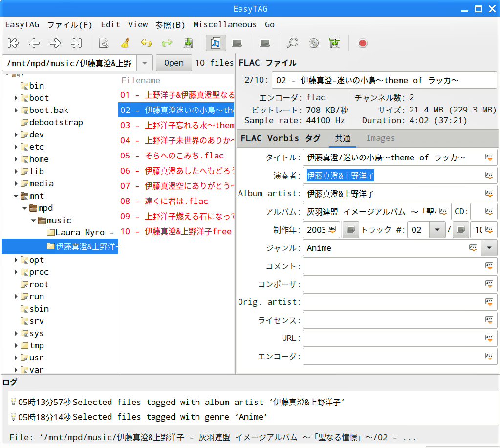Viewport: 500px width, 448px height.
Task: Click the Filename column header
Action: coord(176,80)
